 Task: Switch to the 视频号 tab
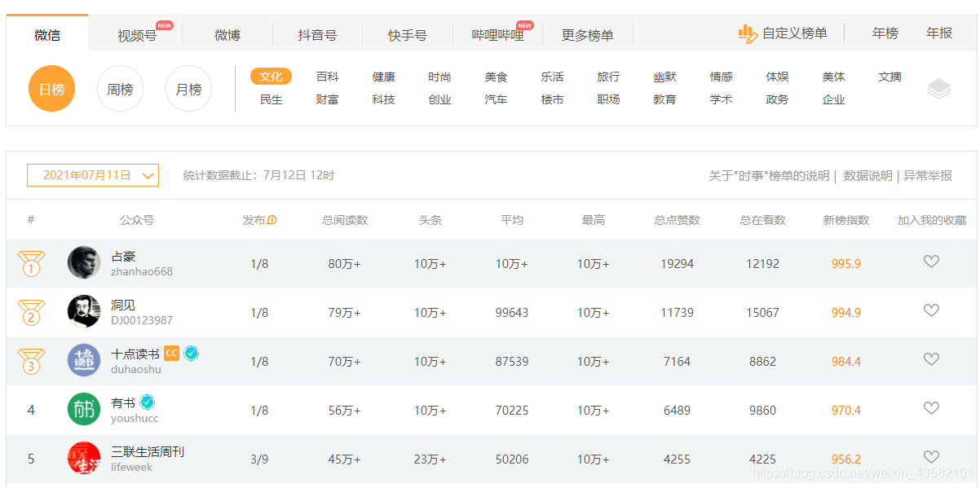point(137,36)
